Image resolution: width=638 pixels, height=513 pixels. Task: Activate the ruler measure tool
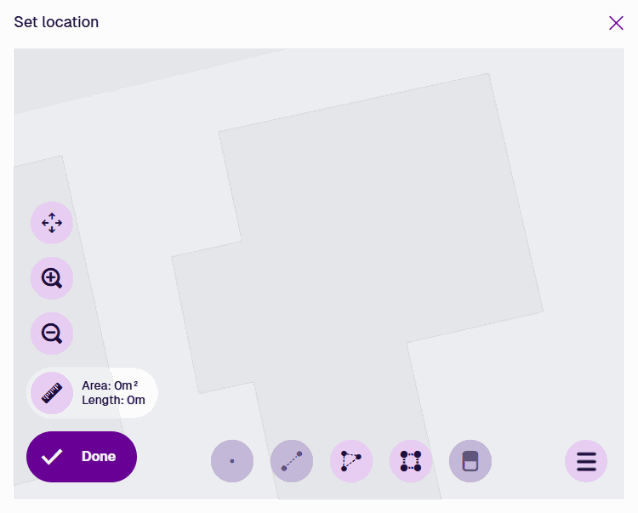click(52, 393)
